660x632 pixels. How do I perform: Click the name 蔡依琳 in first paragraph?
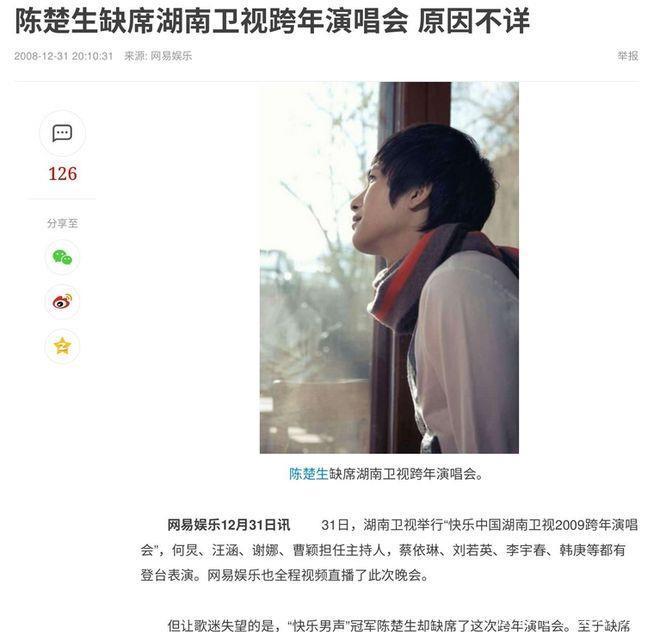(x=419, y=550)
